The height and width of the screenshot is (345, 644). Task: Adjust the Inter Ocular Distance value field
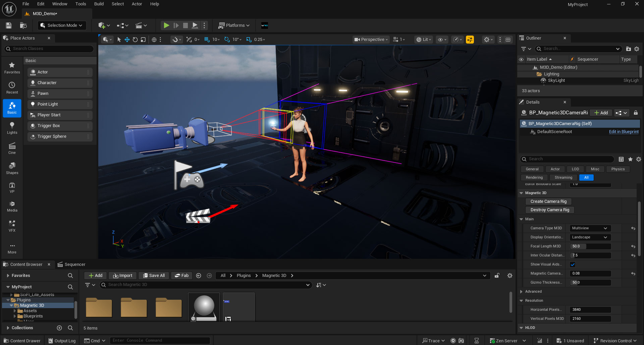point(590,255)
